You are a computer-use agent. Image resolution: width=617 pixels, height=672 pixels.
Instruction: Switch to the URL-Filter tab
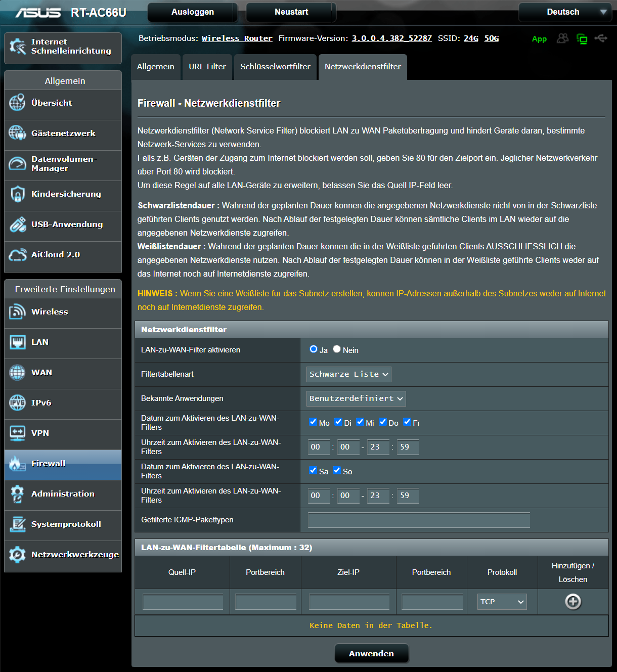[x=207, y=67]
